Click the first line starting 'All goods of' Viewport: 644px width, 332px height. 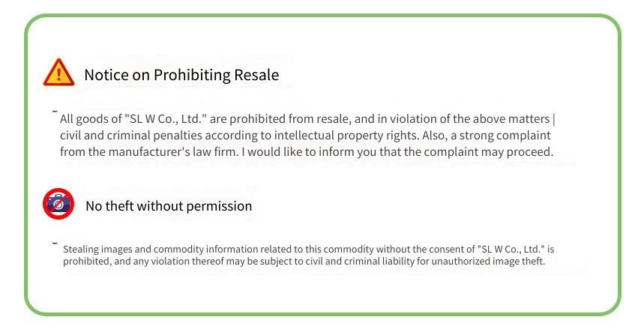click(307, 119)
